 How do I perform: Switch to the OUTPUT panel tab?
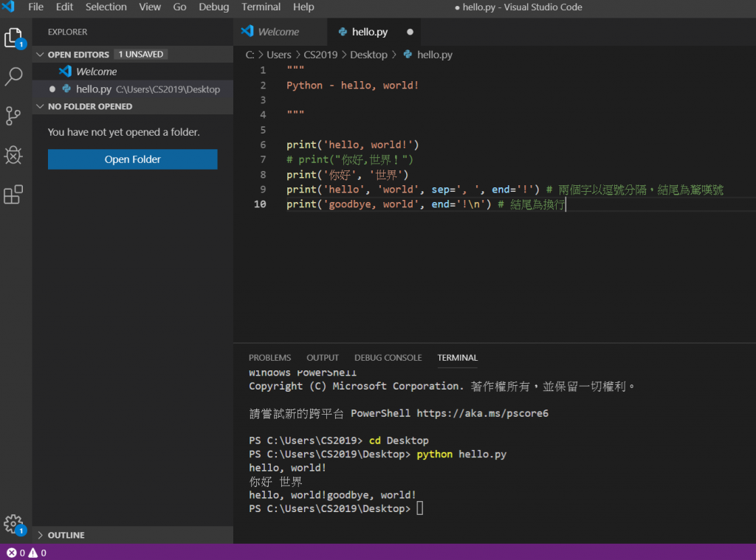pyautogui.click(x=323, y=358)
